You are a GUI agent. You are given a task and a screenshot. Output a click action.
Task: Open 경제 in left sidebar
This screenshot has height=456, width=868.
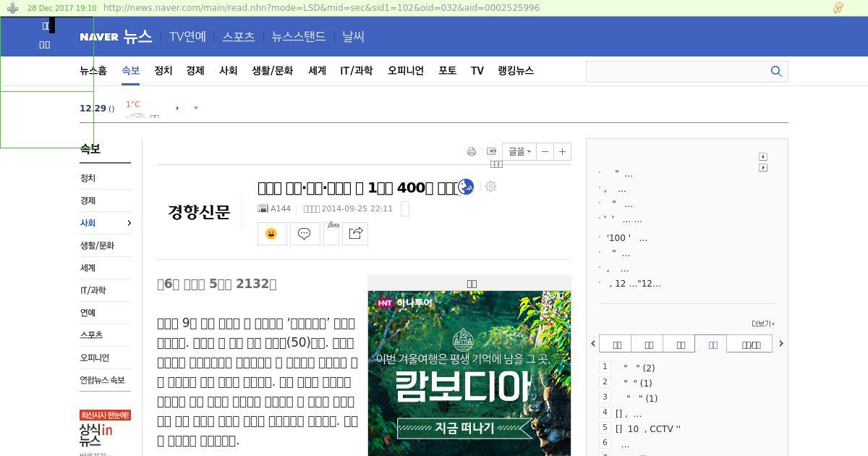pyautogui.click(x=88, y=200)
